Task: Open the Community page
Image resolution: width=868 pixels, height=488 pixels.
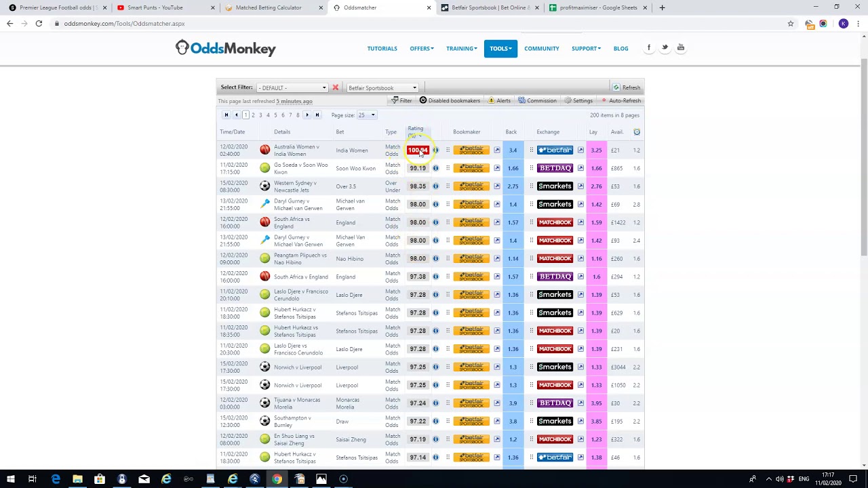Action: (x=541, y=48)
